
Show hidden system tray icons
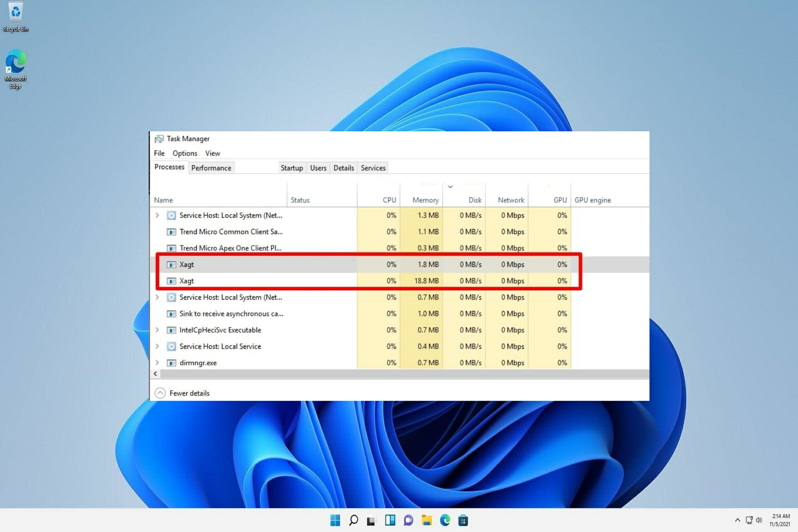pos(737,520)
